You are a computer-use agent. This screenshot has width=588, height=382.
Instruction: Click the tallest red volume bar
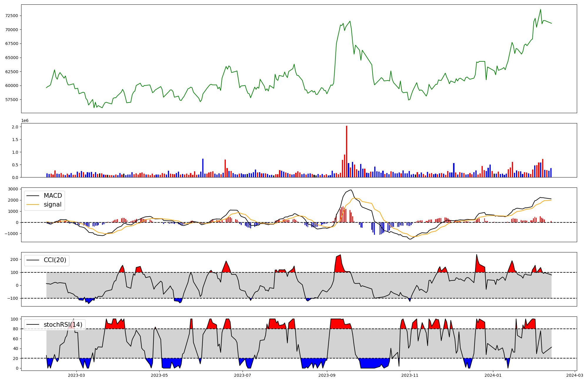coord(347,152)
